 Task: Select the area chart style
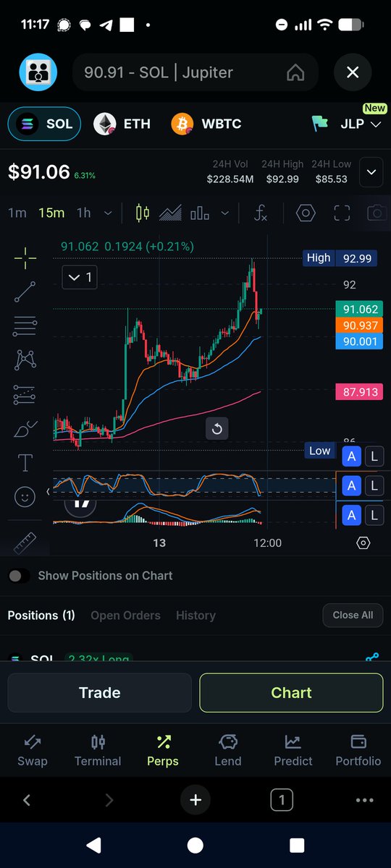point(170,213)
